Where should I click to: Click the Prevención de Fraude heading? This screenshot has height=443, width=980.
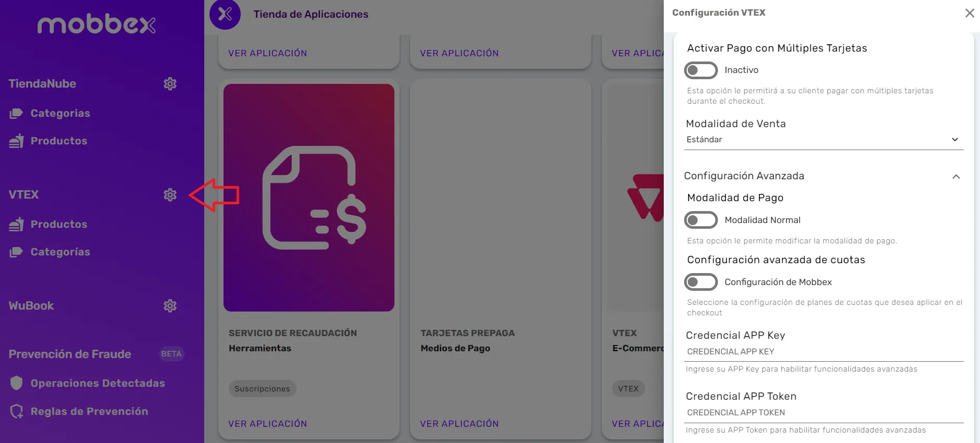point(70,354)
